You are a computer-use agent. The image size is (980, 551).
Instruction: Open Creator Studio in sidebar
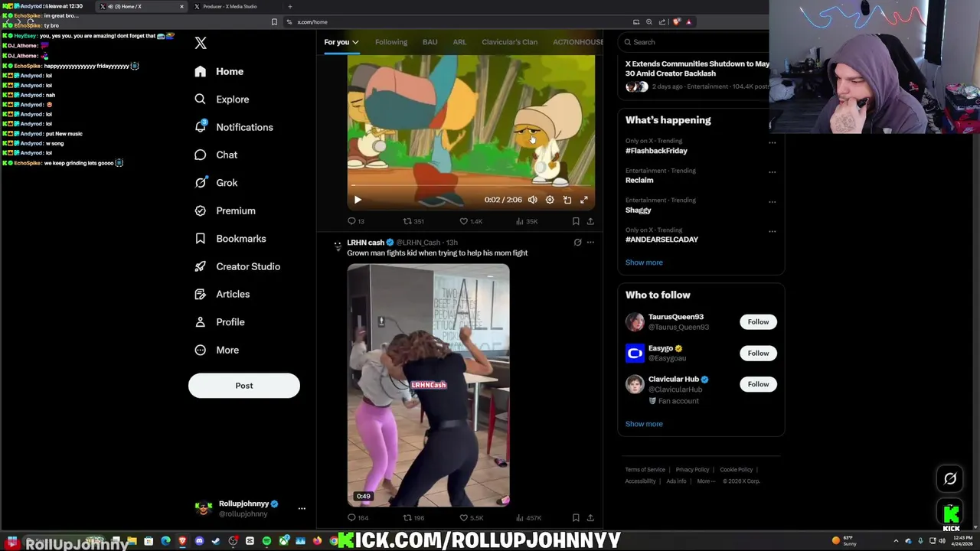pos(237,266)
